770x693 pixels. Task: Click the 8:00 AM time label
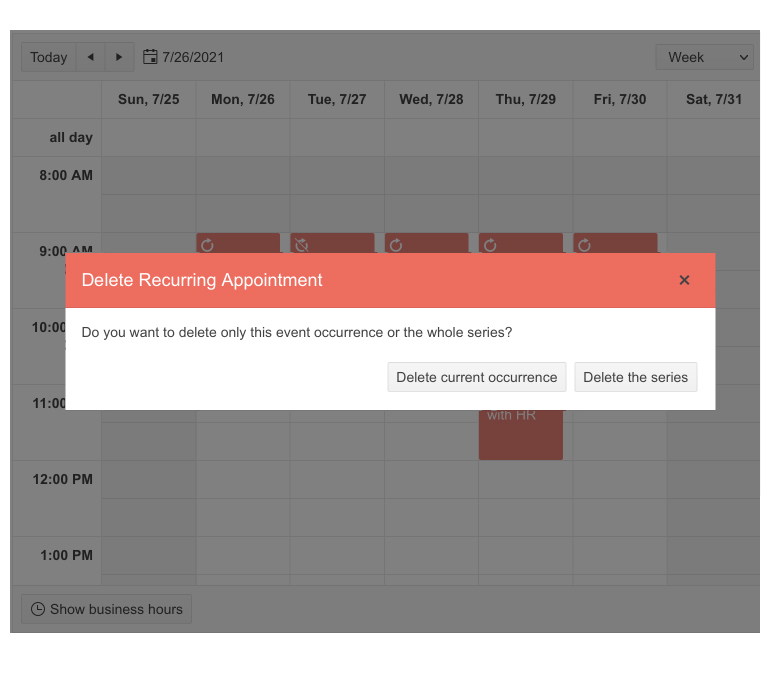click(x=66, y=175)
